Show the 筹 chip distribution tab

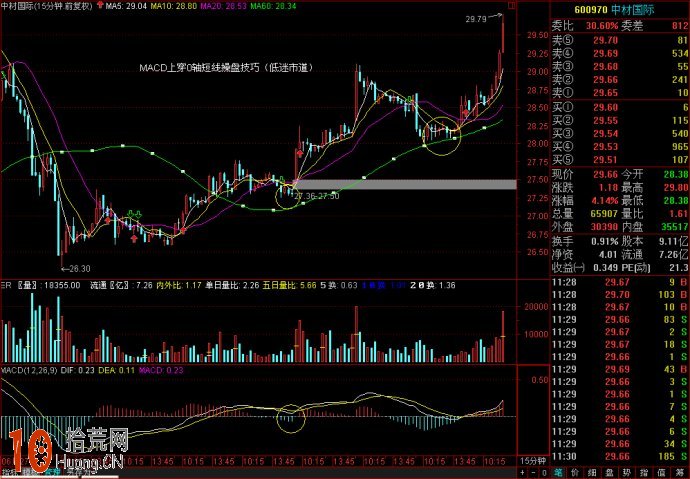point(679,473)
